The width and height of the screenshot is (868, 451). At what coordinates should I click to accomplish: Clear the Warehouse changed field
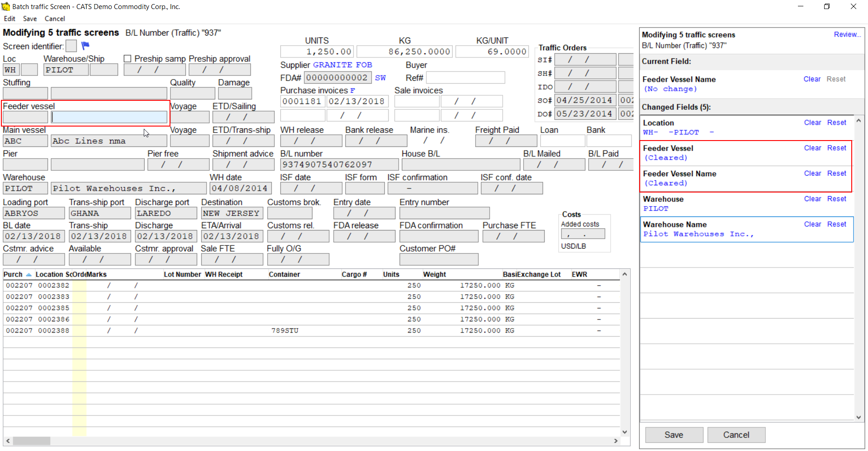(x=812, y=199)
